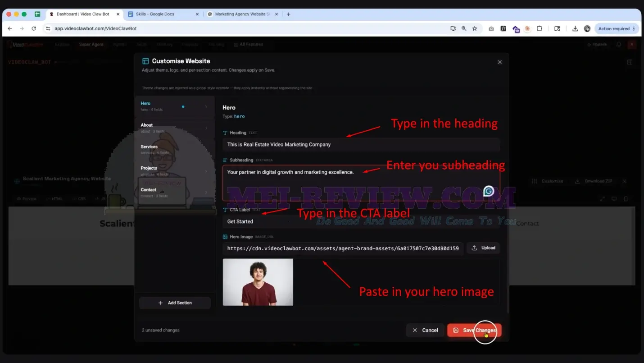
Task: Switch to the Marketing Agency Website tab
Action: [x=243, y=14]
